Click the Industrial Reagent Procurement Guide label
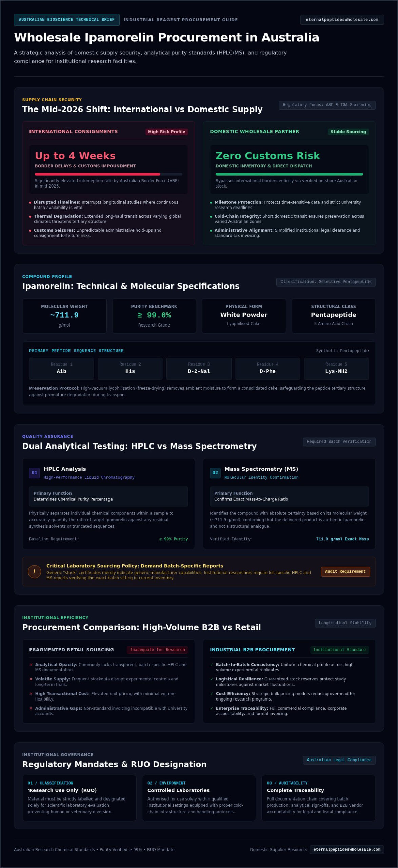Viewport: 398px width, 868px height. coord(181,20)
